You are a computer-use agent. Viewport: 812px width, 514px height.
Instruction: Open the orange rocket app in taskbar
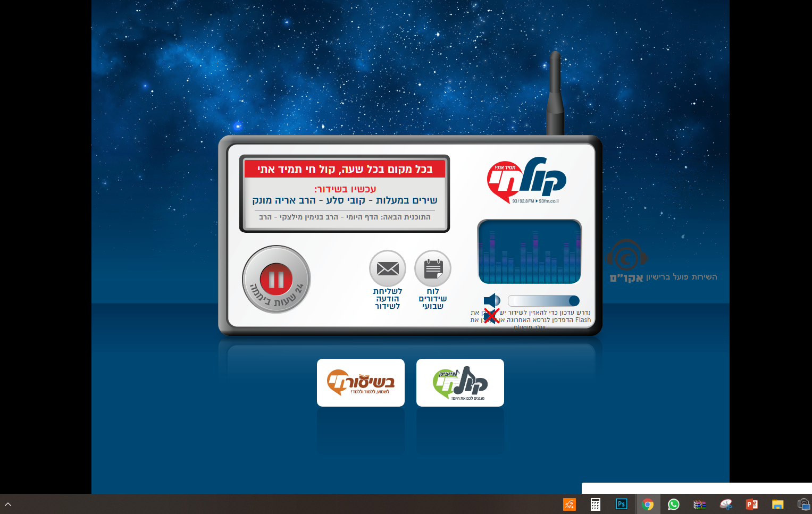(x=570, y=504)
